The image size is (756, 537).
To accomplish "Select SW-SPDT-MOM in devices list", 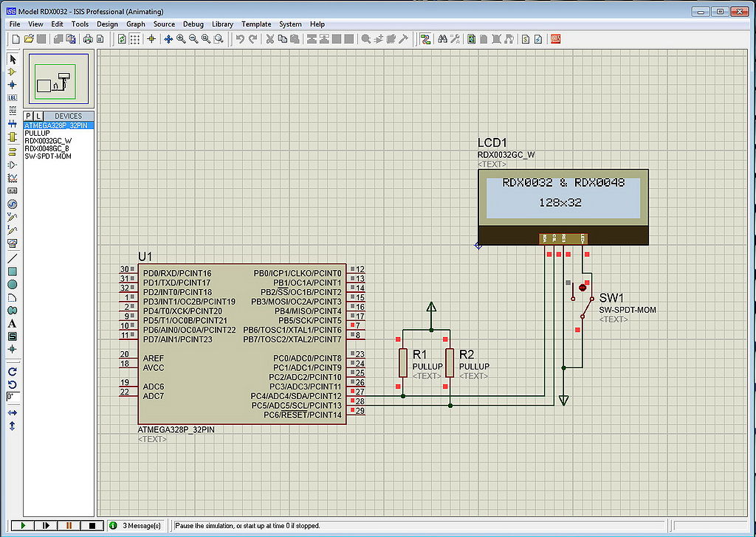I will pyautogui.click(x=48, y=156).
